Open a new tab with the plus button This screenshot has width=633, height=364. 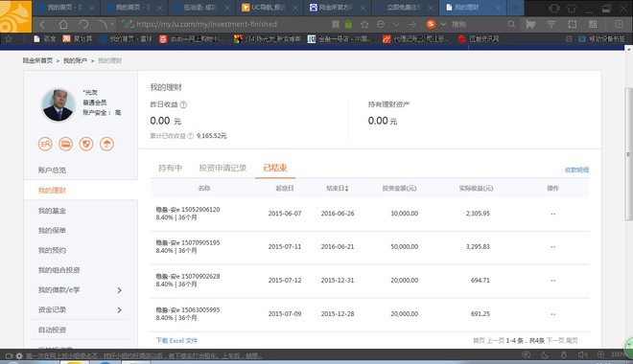coord(515,8)
